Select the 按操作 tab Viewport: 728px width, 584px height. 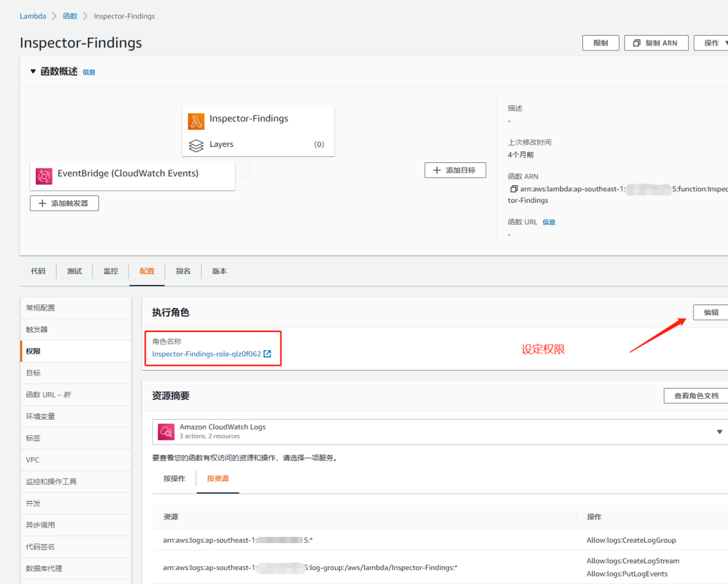click(175, 479)
